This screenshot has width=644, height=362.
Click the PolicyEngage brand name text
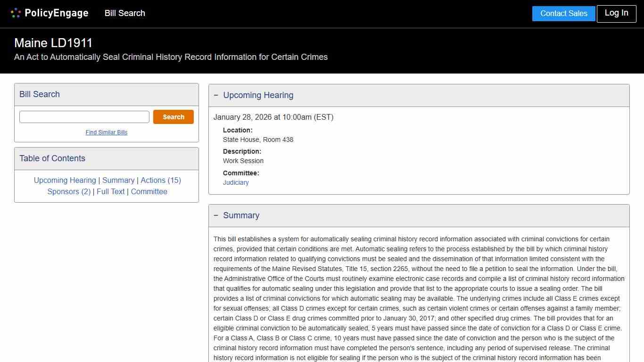[57, 13]
